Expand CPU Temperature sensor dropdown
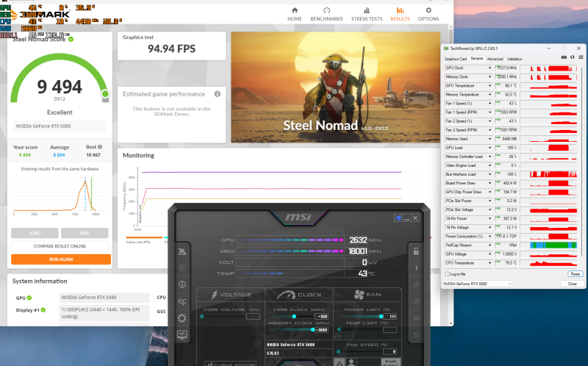Viewport: 588px width, 366px height. click(x=490, y=263)
